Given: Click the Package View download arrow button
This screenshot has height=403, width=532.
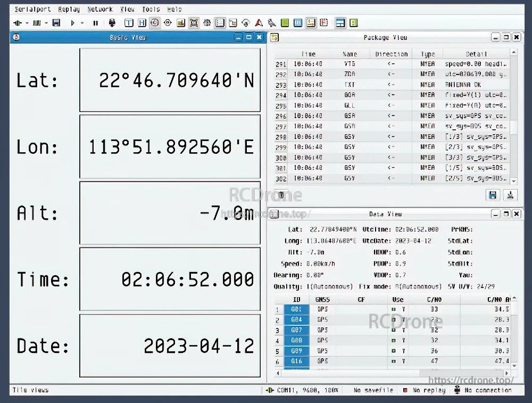Looking at the screenshot, I should (x=510, y=195).
